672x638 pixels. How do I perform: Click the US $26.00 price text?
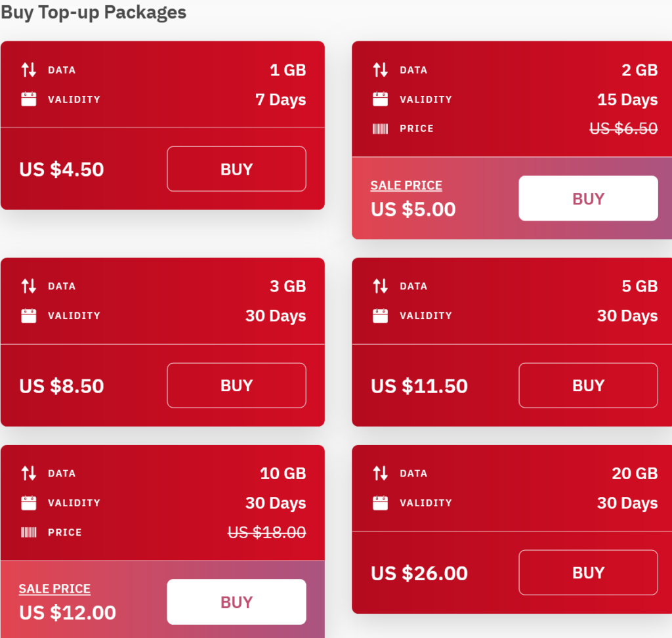[x=419, y=573]
